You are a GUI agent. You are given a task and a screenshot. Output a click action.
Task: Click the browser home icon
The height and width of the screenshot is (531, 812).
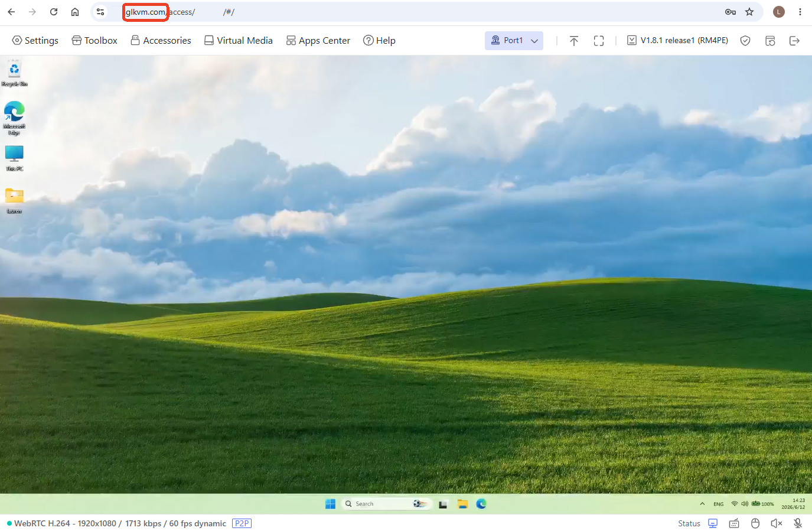[75, 12]
